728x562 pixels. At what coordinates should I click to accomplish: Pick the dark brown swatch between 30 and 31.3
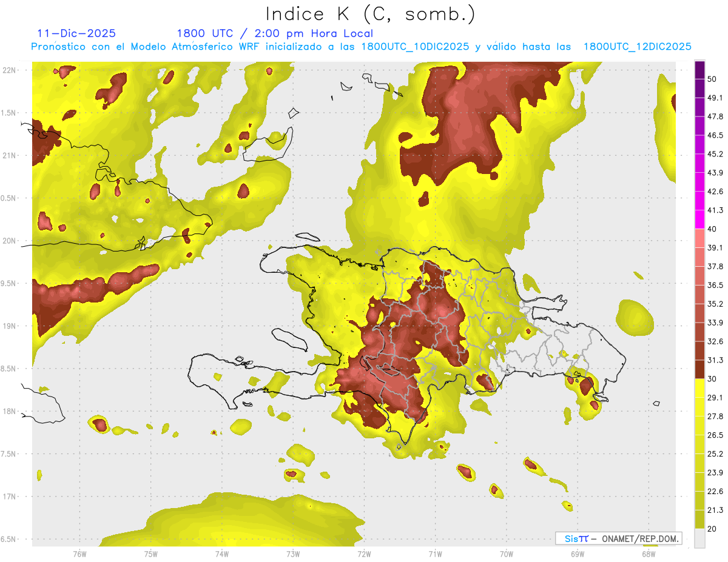(x=700, y=369)
